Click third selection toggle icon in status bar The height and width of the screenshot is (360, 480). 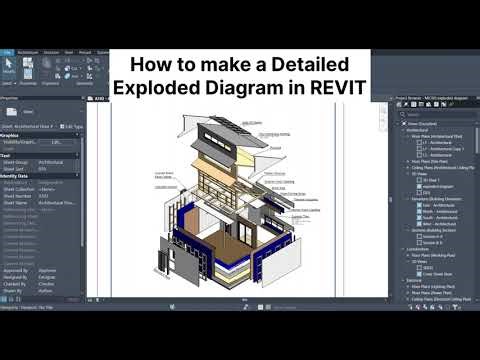[425, 307]
